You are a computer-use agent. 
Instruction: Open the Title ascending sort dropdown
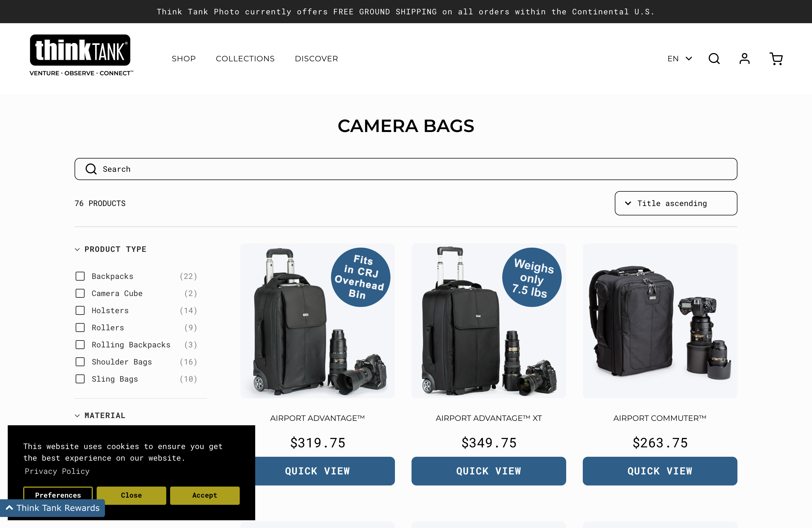click(x=676, y=203)
